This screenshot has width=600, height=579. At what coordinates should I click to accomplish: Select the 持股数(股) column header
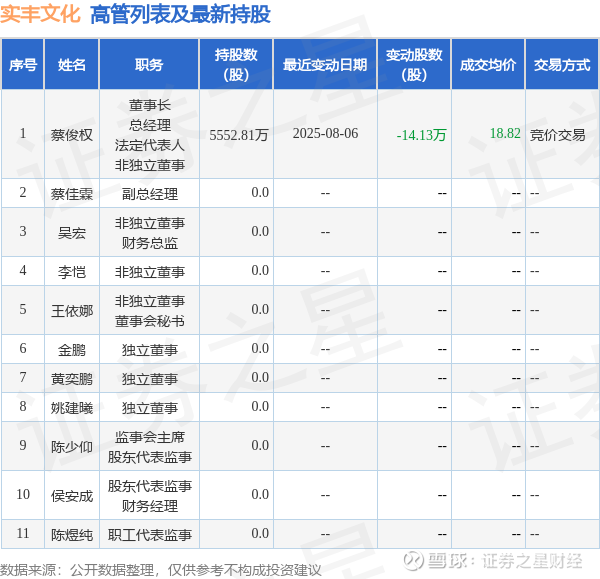pyautogui.click(x=236, y=64)
